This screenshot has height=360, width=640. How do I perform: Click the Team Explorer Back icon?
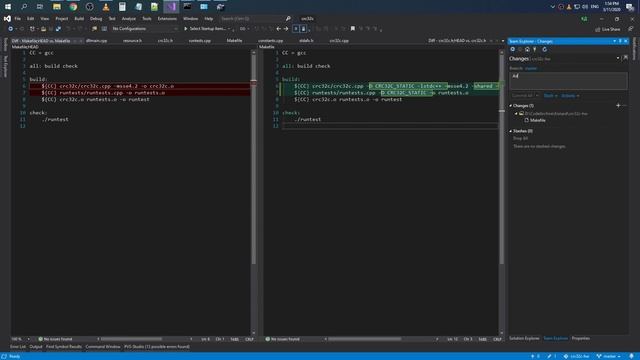513,49
